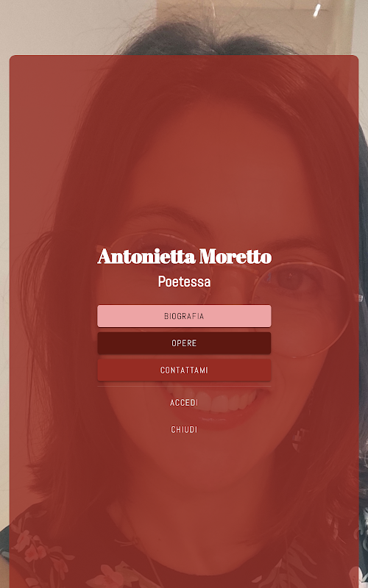Click the "Poetessa" subtitle text
This screenshot has width=368, height=588.
point(184,282)
